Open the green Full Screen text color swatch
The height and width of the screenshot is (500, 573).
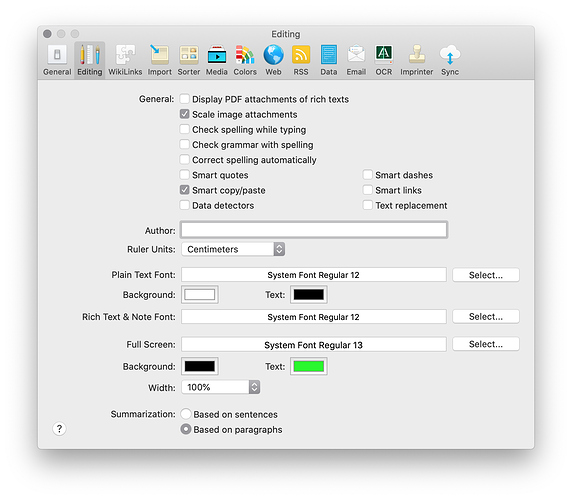click(309, 366)
